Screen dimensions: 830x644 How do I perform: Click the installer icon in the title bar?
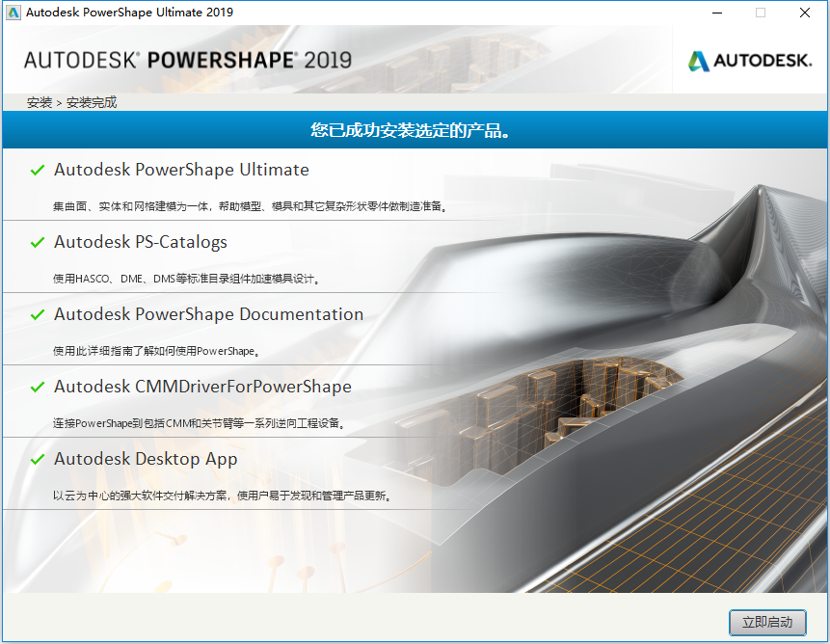pos(13,13)
